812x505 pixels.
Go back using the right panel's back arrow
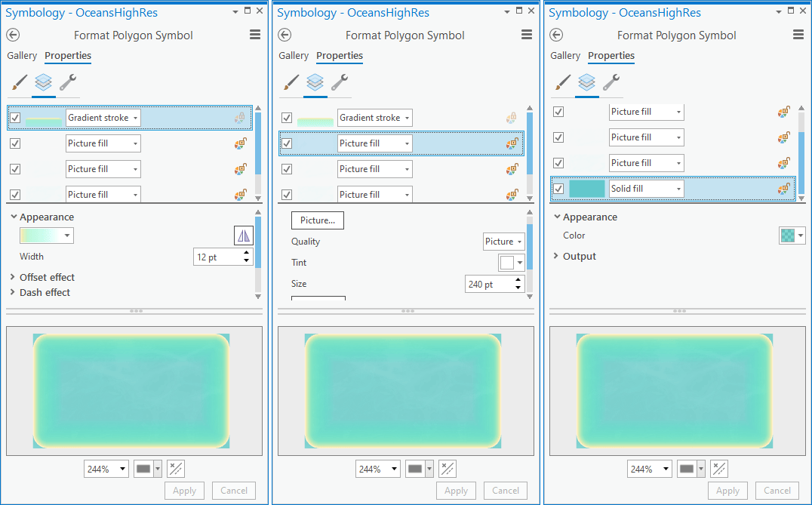click(x=556, y=35)
